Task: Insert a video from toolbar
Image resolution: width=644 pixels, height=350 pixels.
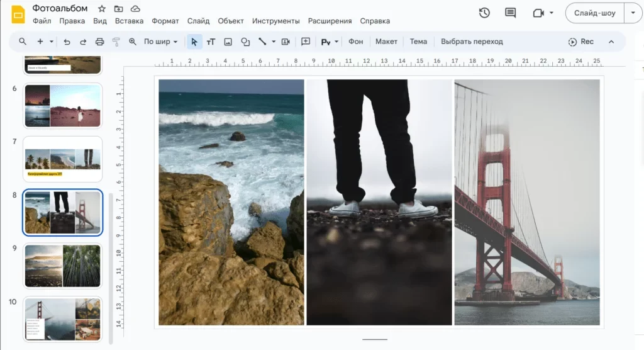Action: (286, 42)
